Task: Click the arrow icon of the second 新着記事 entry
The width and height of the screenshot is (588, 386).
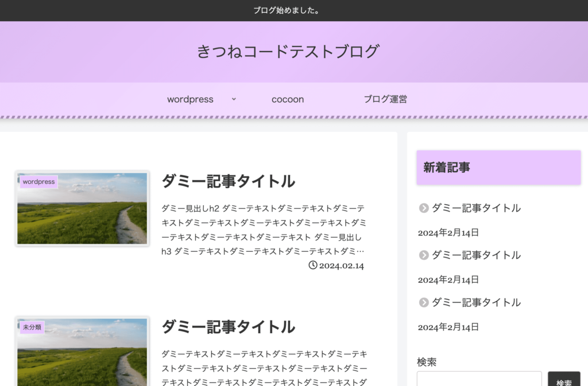Action: [424, 255]
